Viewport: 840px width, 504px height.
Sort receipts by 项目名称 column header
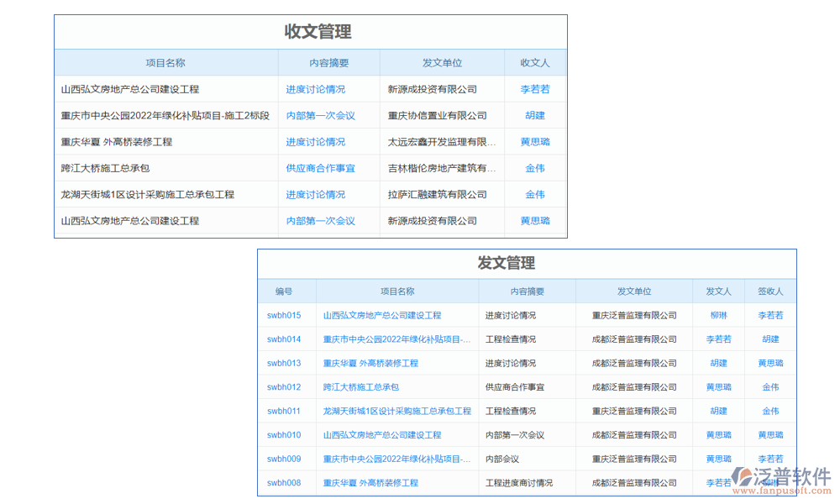coord(165,62)
